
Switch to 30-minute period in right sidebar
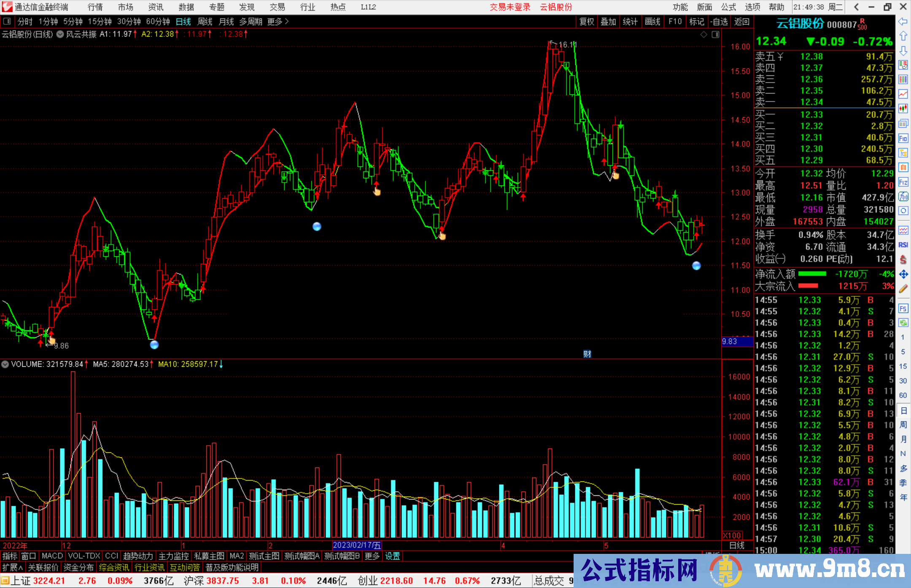[x=903, y=381]
